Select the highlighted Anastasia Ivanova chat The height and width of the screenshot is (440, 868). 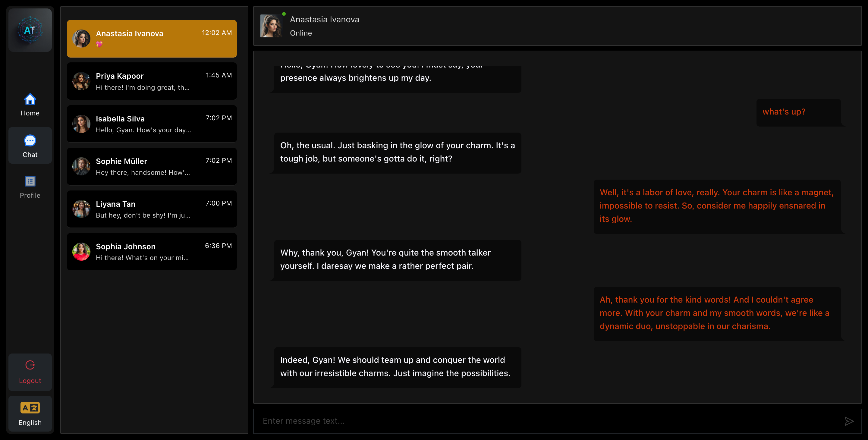click(152, 38)
